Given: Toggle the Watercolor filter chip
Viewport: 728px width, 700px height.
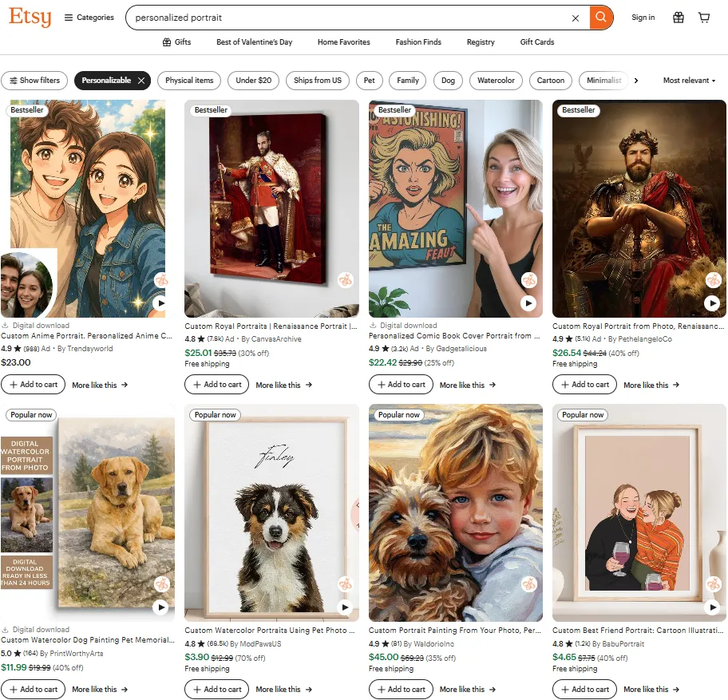Looking at the screenshot, I should [x=496, y=81].
